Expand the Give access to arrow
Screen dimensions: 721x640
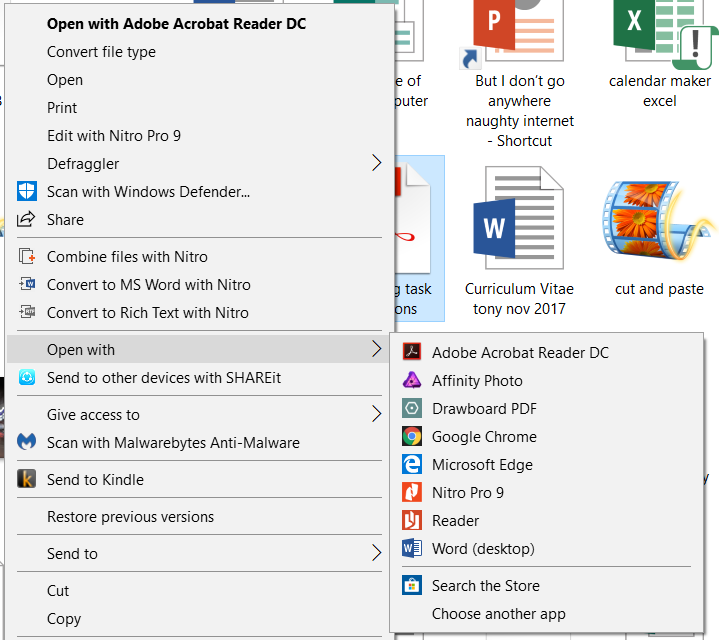click(x=377, y=414)
